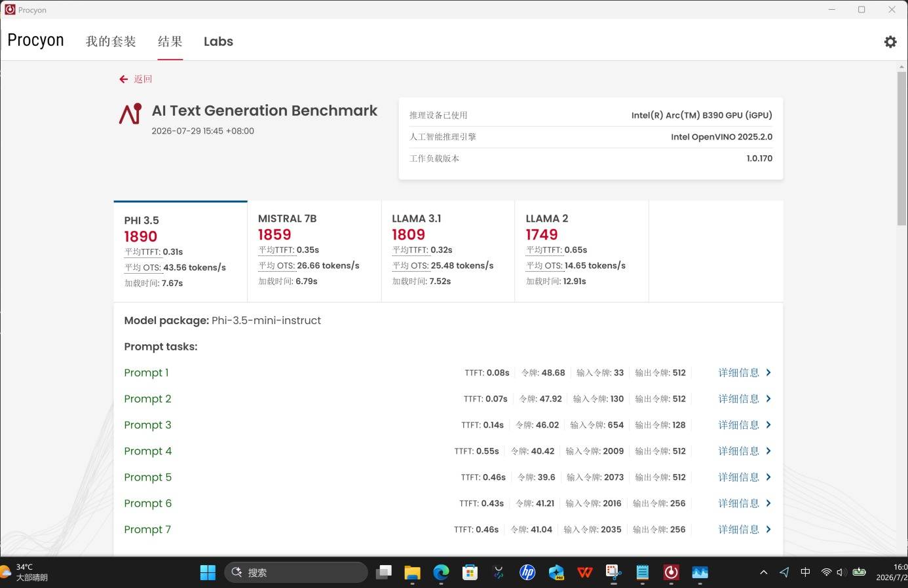Screen dimensions: 908x588
Task: Open the Labs tab
Action: click(x=218, y=41)
